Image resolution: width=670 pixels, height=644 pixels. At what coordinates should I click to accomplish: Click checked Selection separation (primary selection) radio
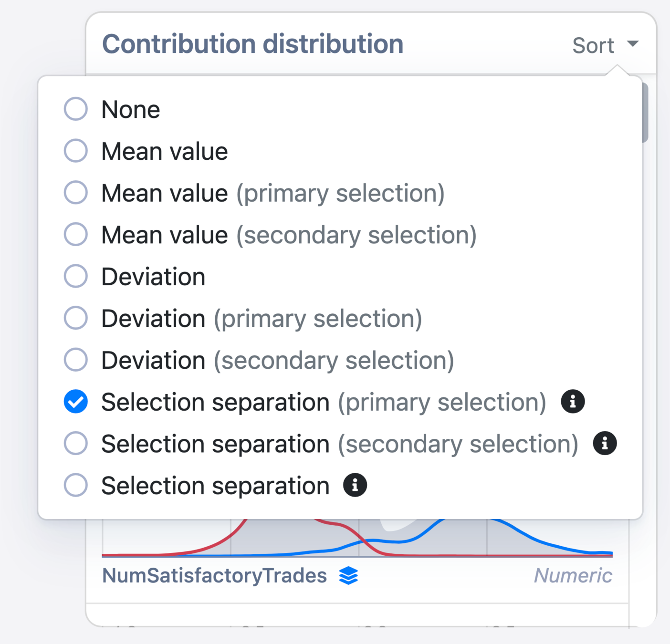point(76,401)
